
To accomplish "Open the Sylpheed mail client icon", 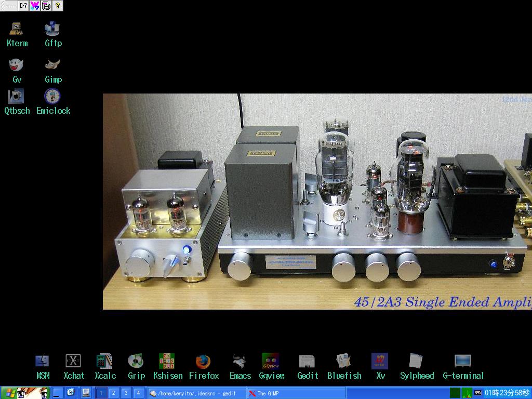I will click(416, 362).
